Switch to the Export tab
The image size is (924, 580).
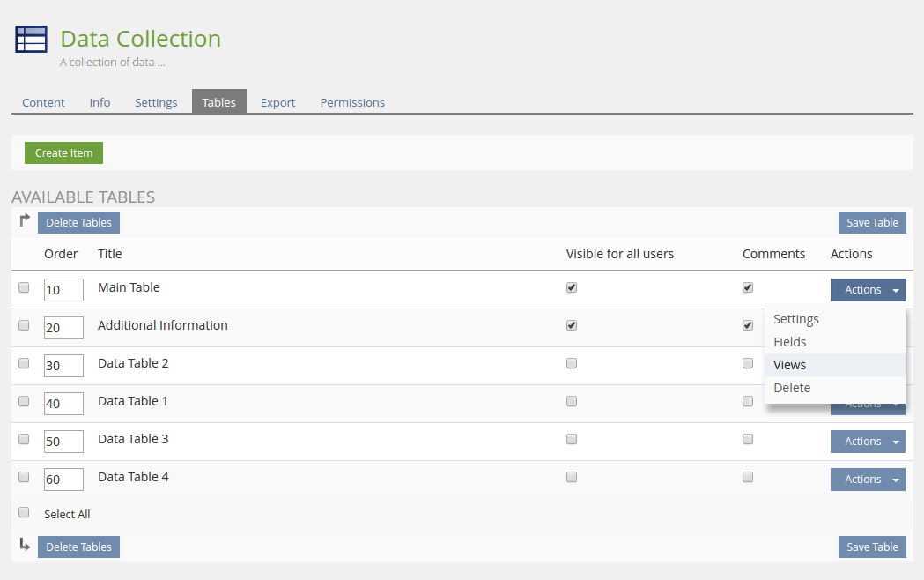[277, 102]
